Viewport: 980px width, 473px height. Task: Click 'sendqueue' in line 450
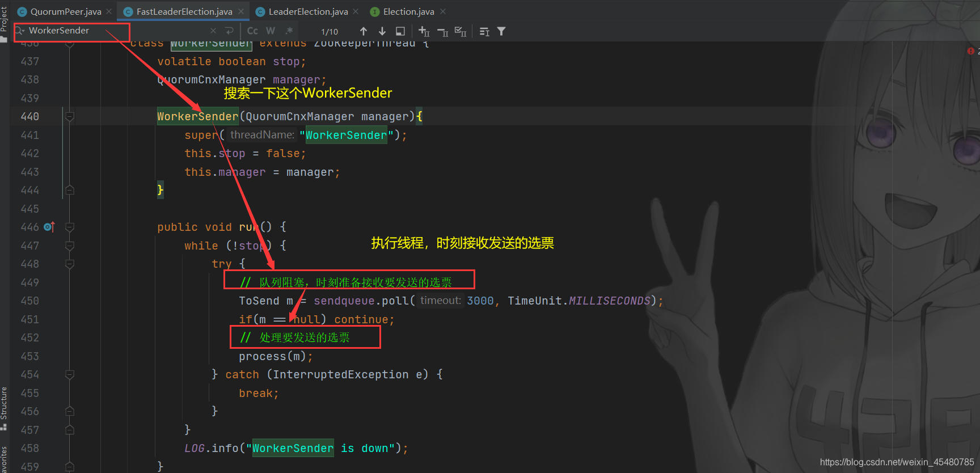pos(344,301)
